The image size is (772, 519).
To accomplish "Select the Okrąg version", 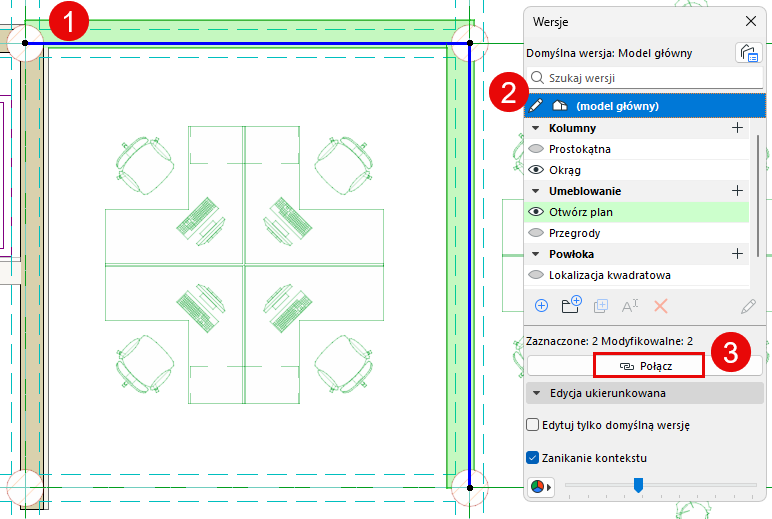I will 565,170.
